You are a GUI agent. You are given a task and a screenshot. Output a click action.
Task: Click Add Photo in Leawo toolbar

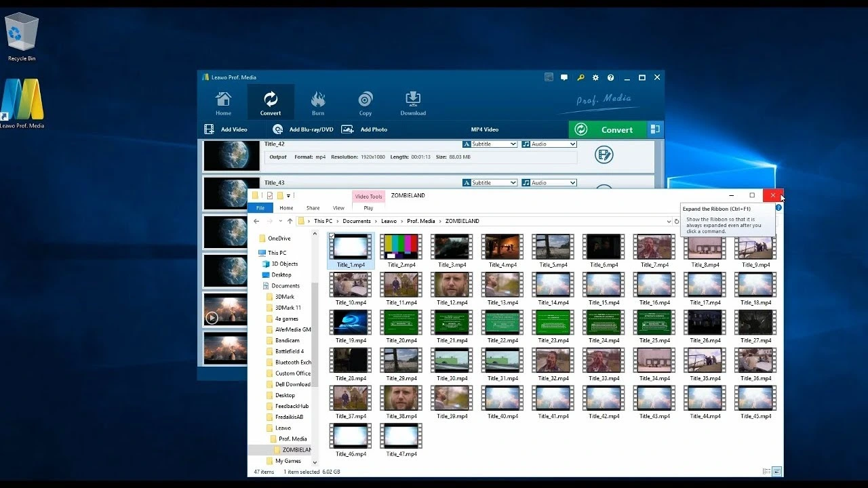tap(365, 129)
